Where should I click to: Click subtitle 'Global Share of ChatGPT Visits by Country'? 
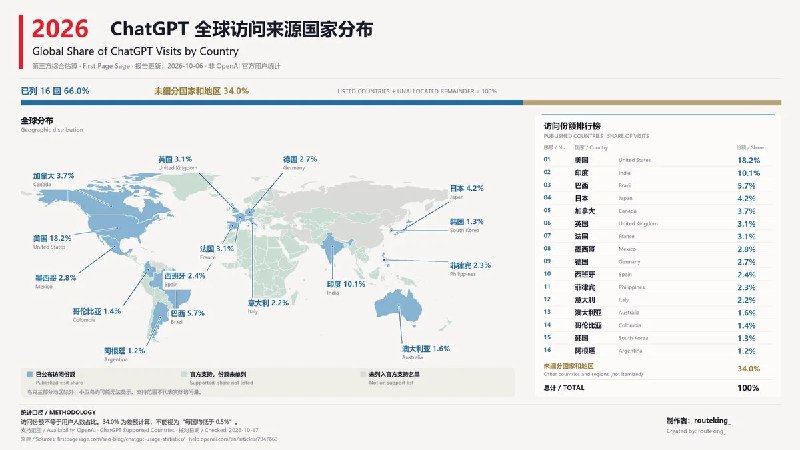[135, 51]
